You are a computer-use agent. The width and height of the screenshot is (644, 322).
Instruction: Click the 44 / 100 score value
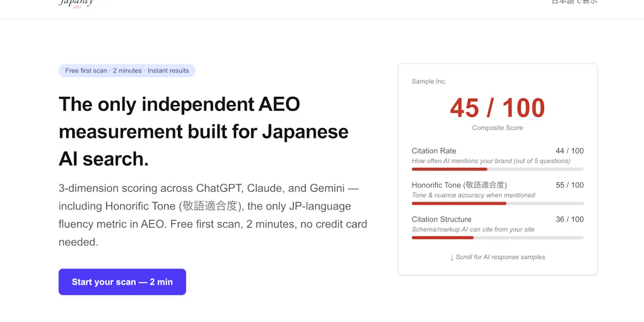click(x=570, y=151)
